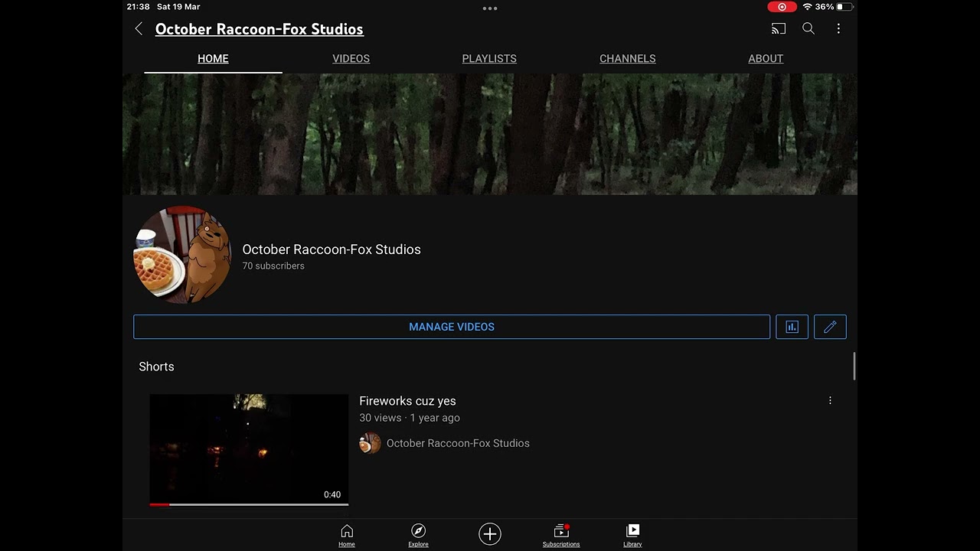
Task: Open channel analytics bar chart icon
Action: point(792,327)
